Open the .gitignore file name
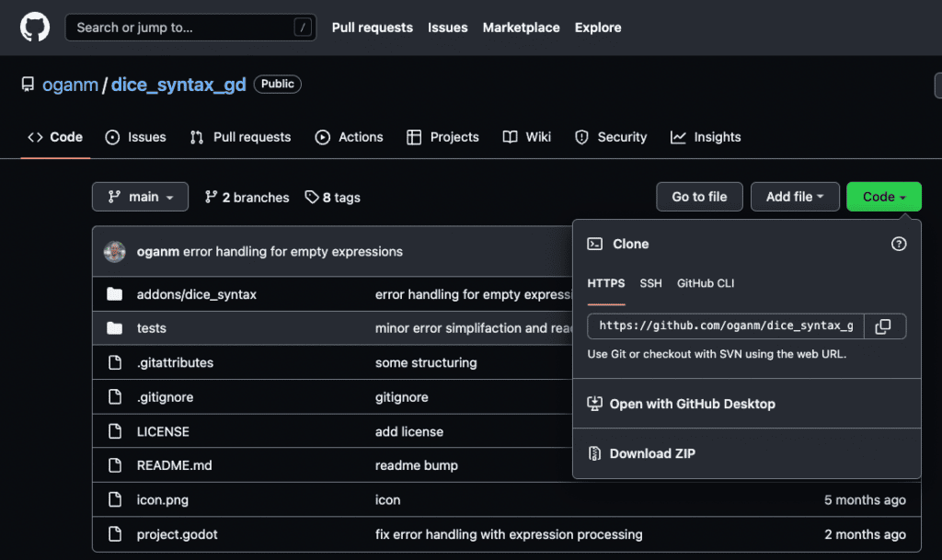 166,396
